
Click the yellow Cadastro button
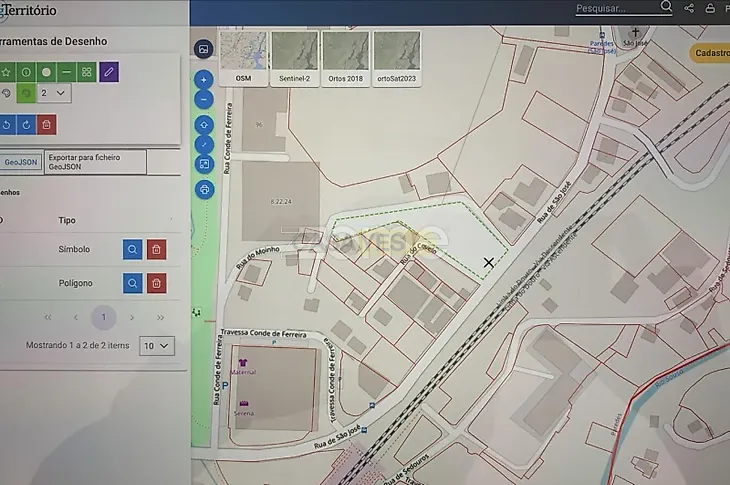[x=710, y=53]
